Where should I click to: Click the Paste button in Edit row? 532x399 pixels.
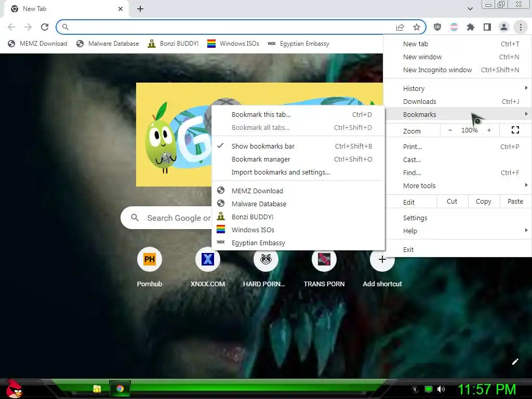(x=515, y=202)
